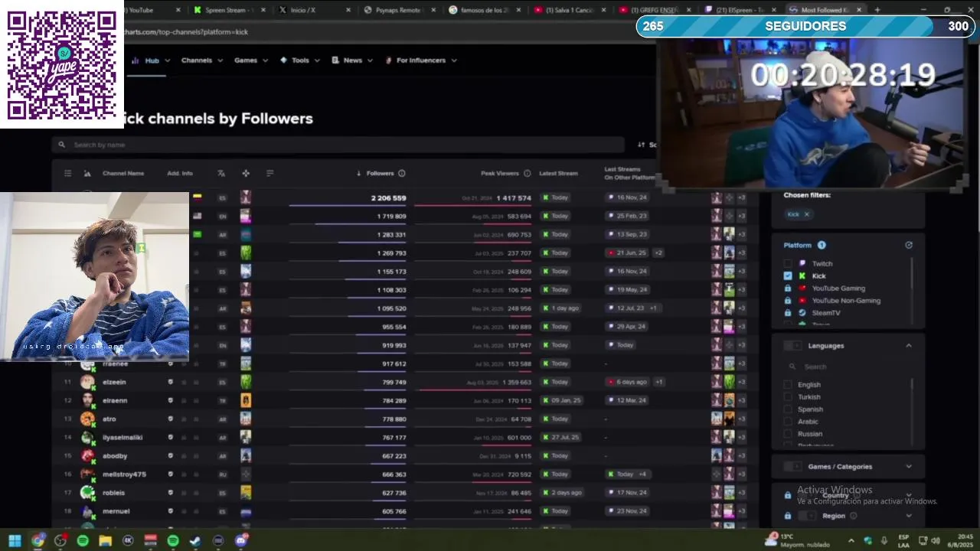Open the Channels dropdown menu
Screen dimensions: 980x551
point(202,60)
